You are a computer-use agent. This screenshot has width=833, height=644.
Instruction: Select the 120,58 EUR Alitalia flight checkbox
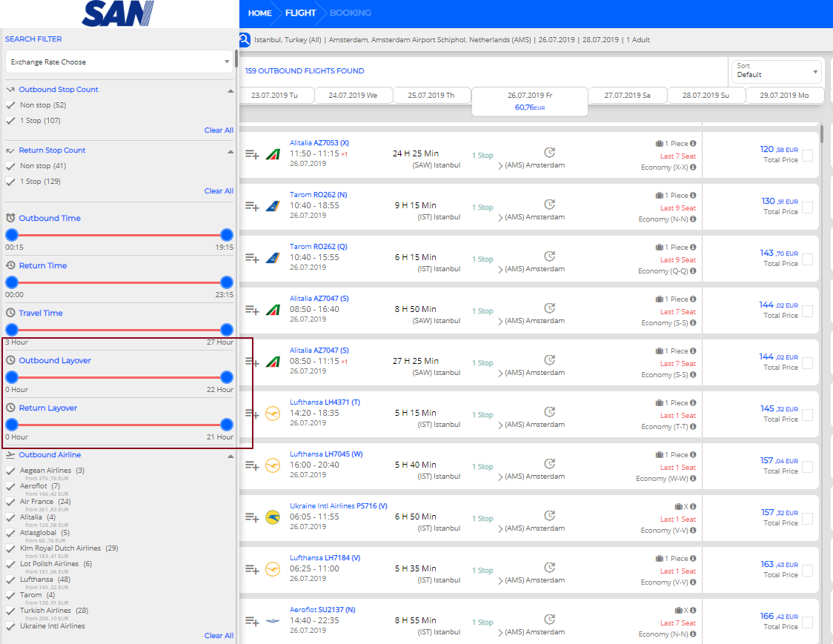coord(807,156)
